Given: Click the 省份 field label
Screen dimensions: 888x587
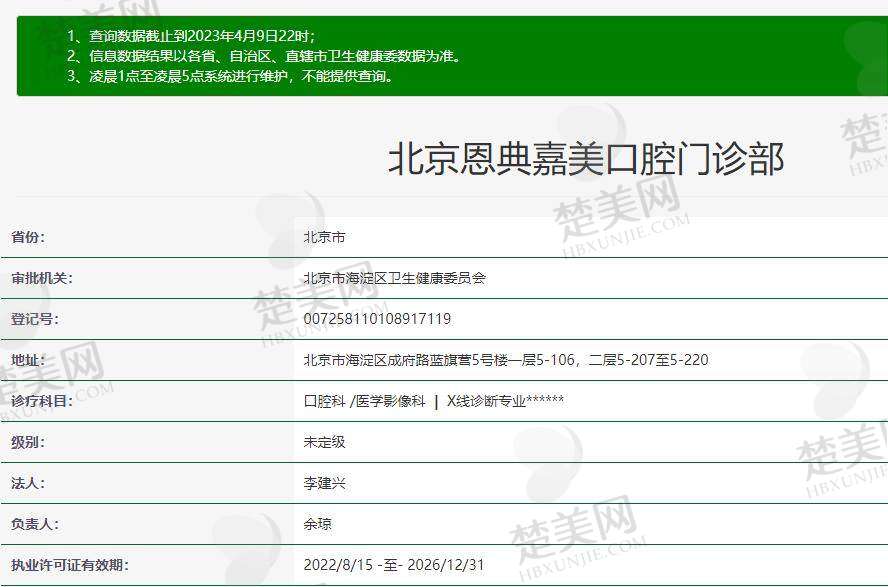Looking at the screenshot, I should click(28, 238).
